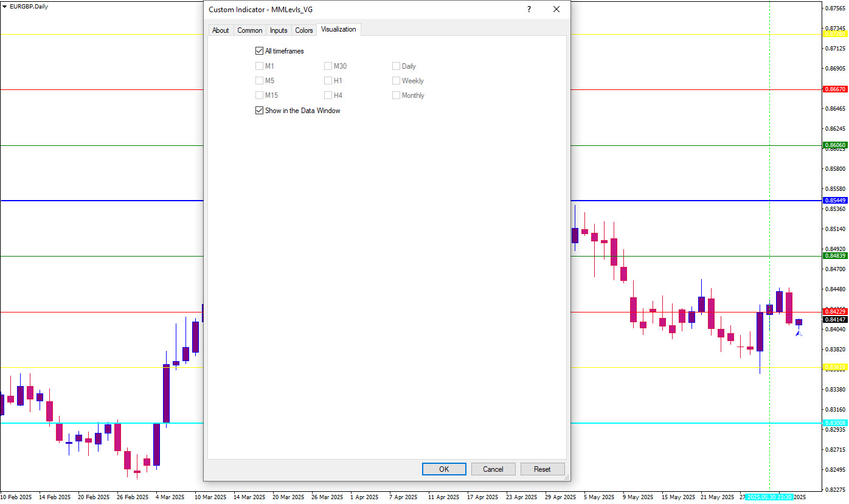This screenshot has width=849, height=504.
Task: Expand the EURGBP,Daily chart arrow
Action: [x=5, y=6]
